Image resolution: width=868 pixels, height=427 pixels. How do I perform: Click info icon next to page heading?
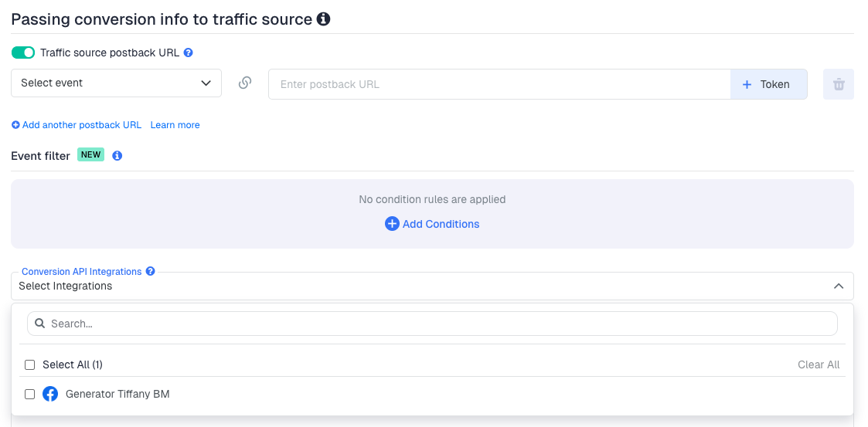click(x=324, y=19)
